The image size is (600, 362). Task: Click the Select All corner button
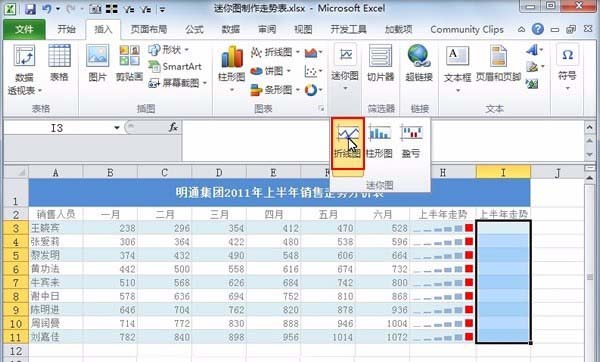coord(16,173)
